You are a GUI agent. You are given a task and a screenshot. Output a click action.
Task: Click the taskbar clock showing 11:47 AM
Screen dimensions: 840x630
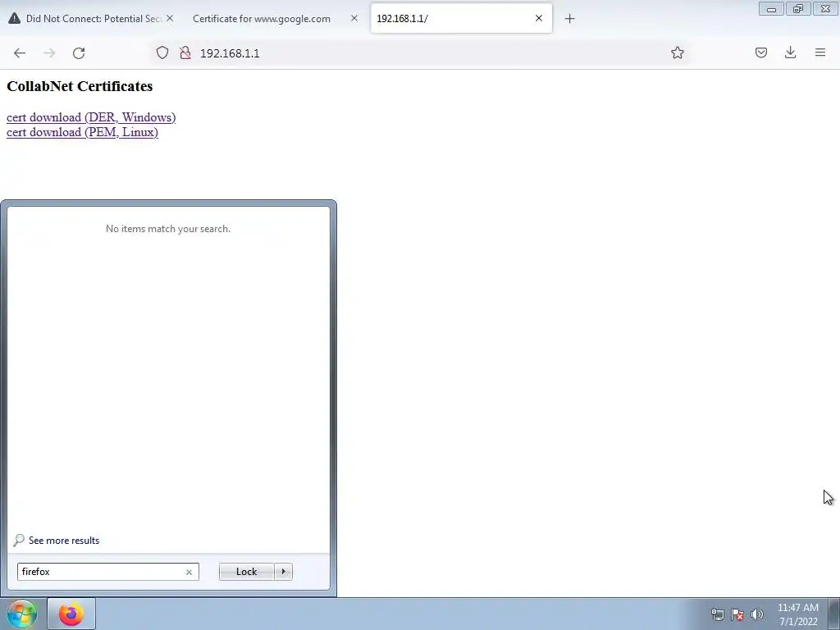pos(797,614)
